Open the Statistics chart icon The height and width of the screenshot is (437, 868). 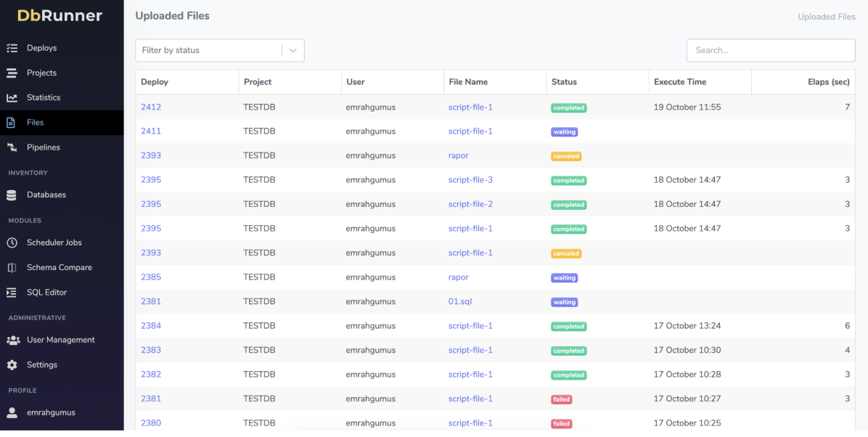[x=12, y=97]
